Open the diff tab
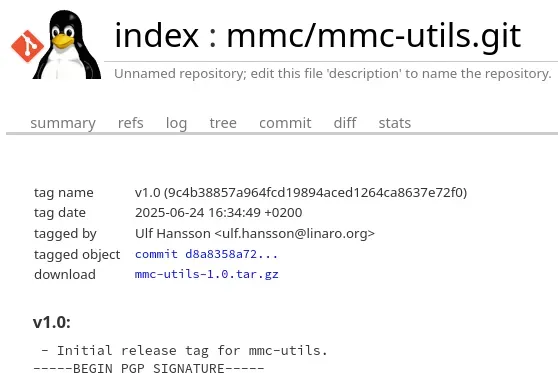558x373 pixels. 345,123
